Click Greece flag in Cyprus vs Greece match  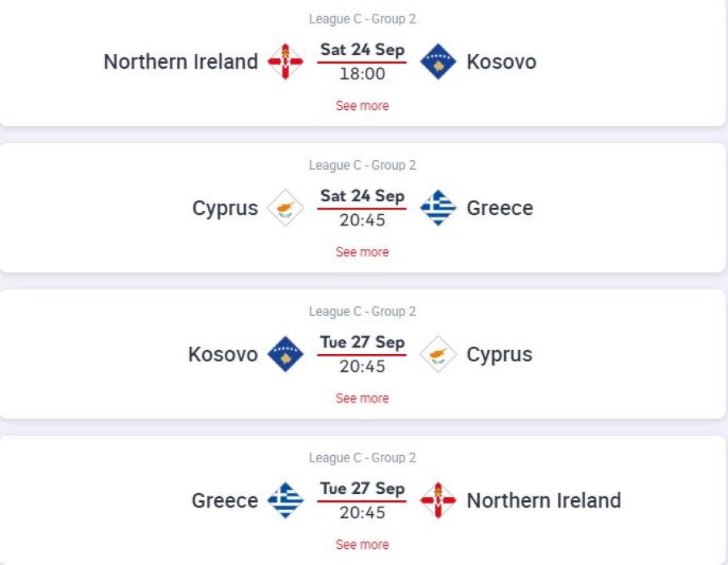pos(438,208)
